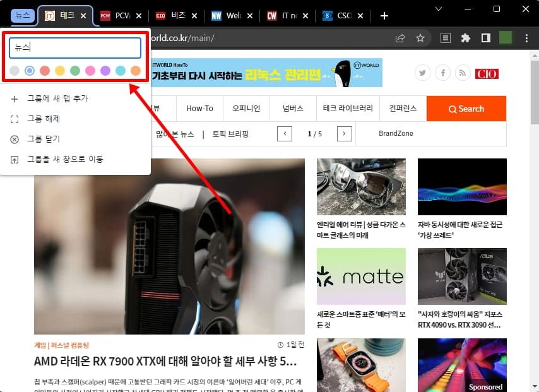The height and width of the screenshot is (392, 539).
Task: Choose 그룹에 새 탭 추가
Action: tap(75, 99)
